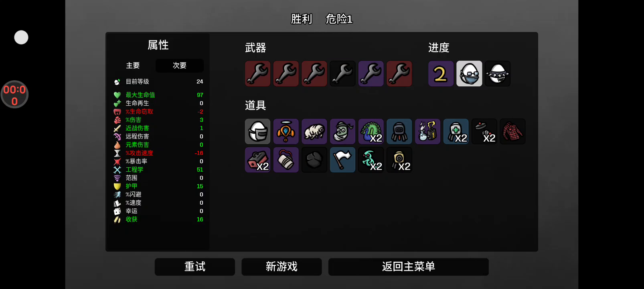Tap the white floating circle button
This screenshot has height=289, width=644.
pyautogui.click(x=21, y=37)
